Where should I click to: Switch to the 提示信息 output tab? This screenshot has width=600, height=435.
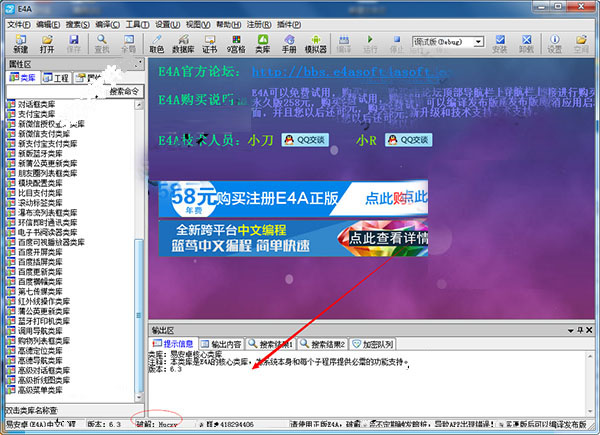173,344
